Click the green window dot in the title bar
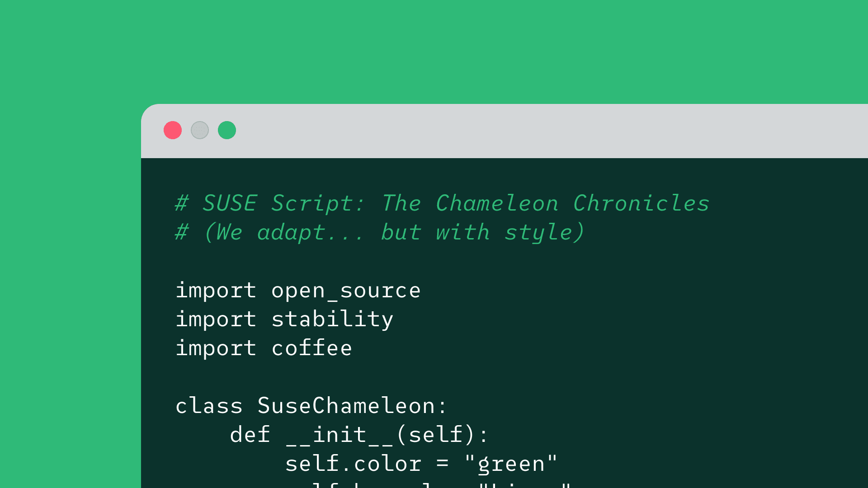 [227, 130]
